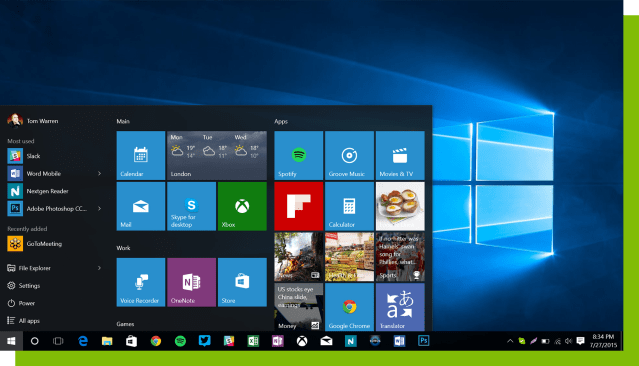Screen dimensions: 639x366
Task: Click the Slack icon on the taskbar
Action: [229, 341]
